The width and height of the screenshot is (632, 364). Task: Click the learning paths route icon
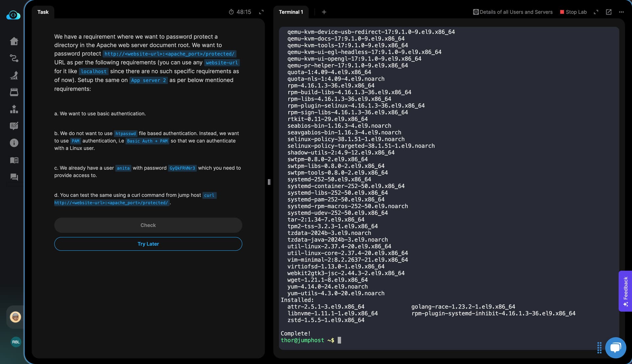tap(14, 58)
